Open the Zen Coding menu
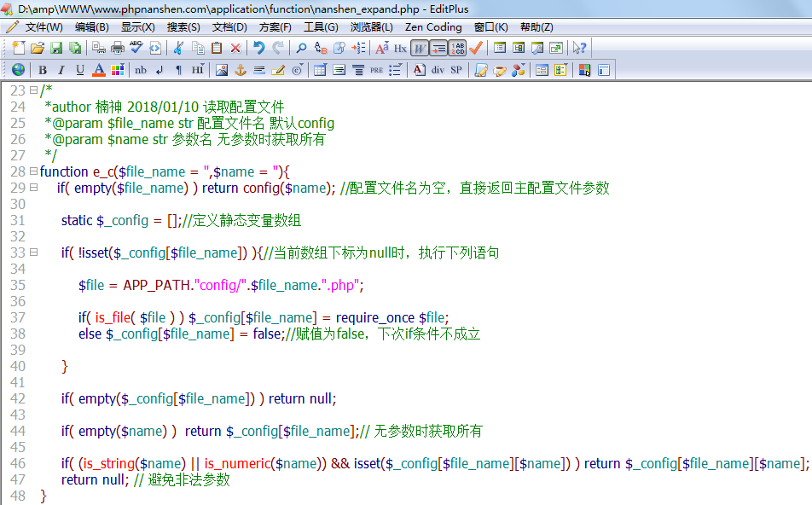 coord(433,27)
